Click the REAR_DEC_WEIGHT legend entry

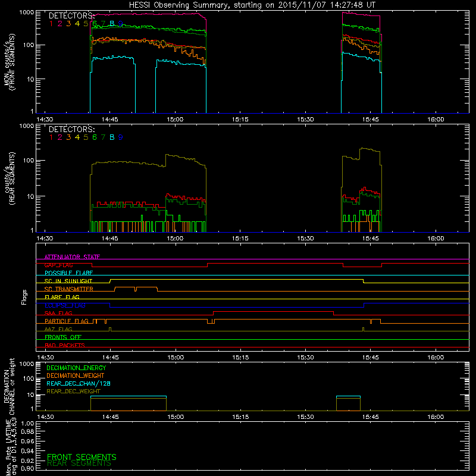click(x=73, y=392)
